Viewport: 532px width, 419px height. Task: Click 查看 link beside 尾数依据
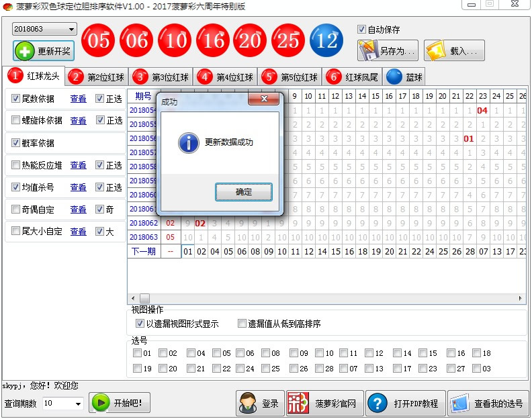78,99
